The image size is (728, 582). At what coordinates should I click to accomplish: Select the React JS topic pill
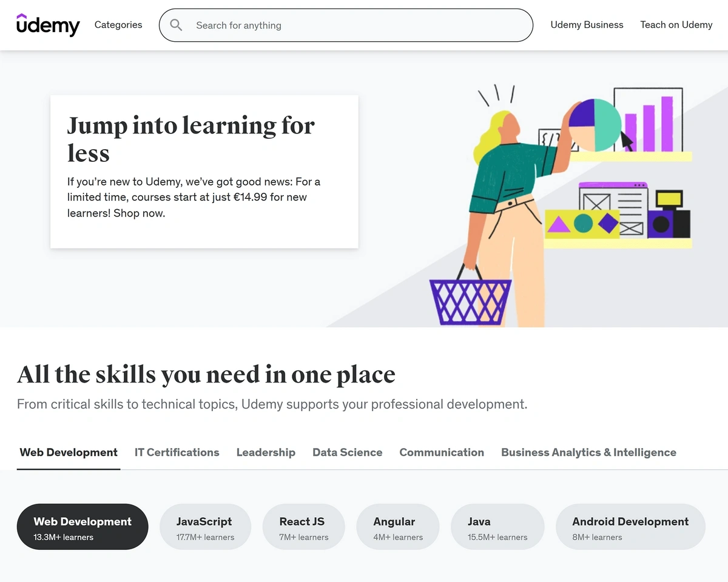tap(303, 527)
